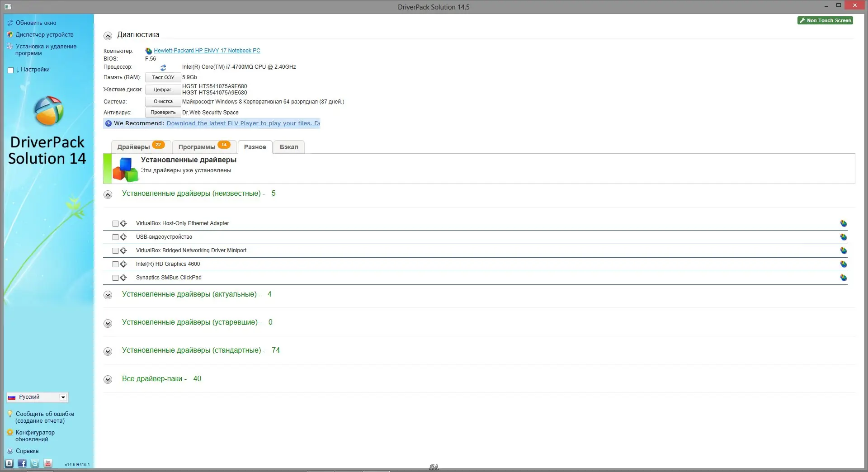
Task: Click the update configurator gear icon
Action: 10,432
